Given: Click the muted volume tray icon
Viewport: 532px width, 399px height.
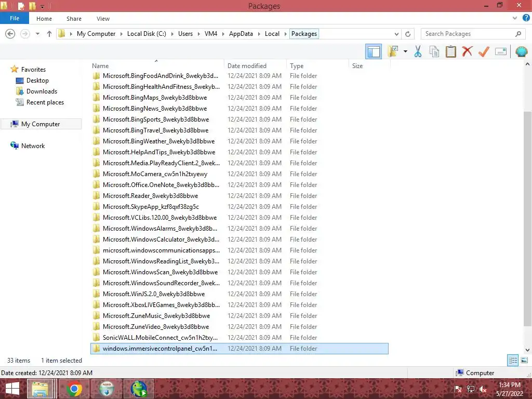Looking at the screenshot, I should 483,390.
